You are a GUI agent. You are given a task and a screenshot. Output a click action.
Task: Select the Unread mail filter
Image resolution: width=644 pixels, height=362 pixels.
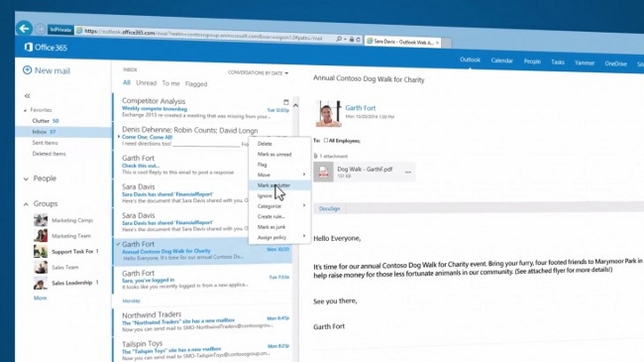pos(147,83)
